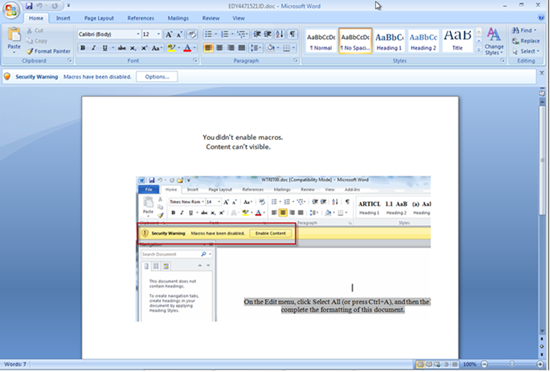
Task: Grow the font size
Action: click(169, 34)
